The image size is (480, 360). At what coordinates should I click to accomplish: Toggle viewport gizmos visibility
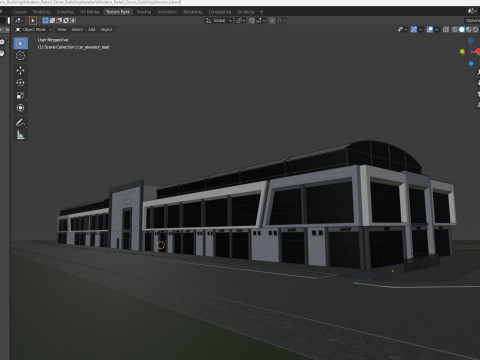tap(414, 30)
